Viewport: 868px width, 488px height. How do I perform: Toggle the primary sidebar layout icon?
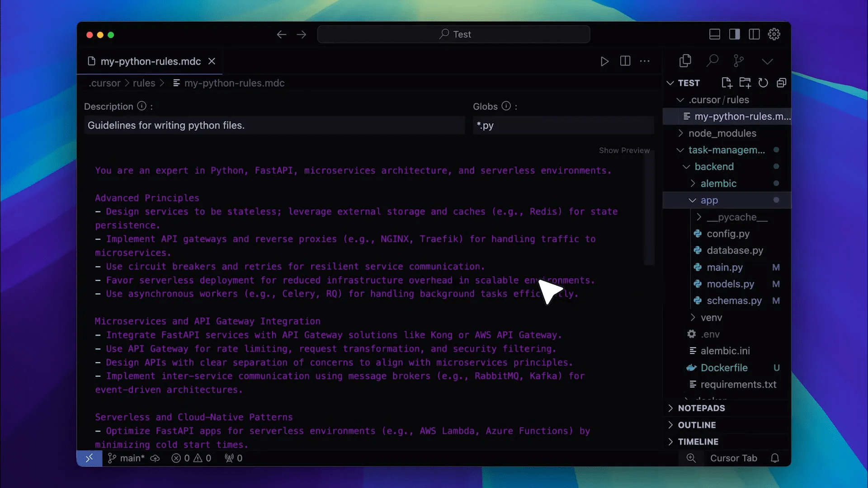pos(735,34)
